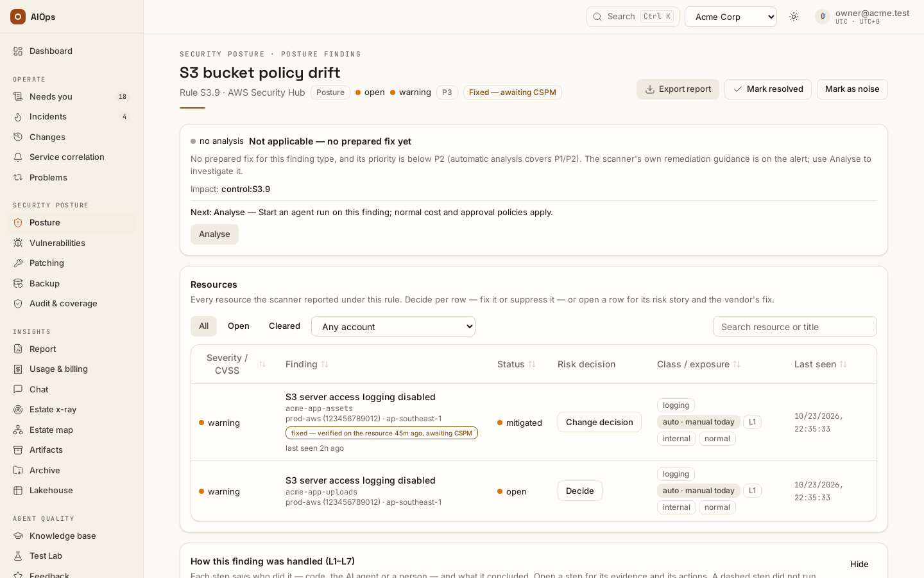This screenshot has width=924, height=578.
Task: Click Decide for acme-app-uploads row
Action: (x=580, y=491)
